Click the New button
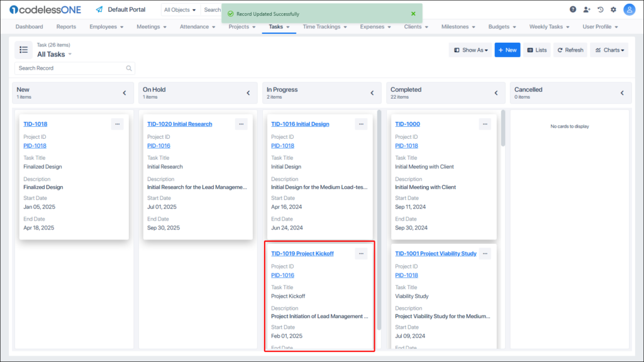The height and width of the screenshot is (362, 644). (x=507, y=50)
